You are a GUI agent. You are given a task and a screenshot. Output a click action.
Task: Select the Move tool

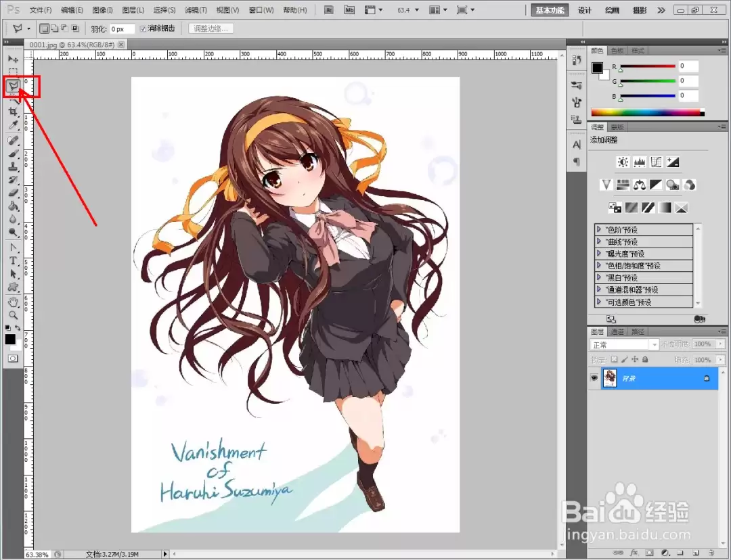pos(13,59)
